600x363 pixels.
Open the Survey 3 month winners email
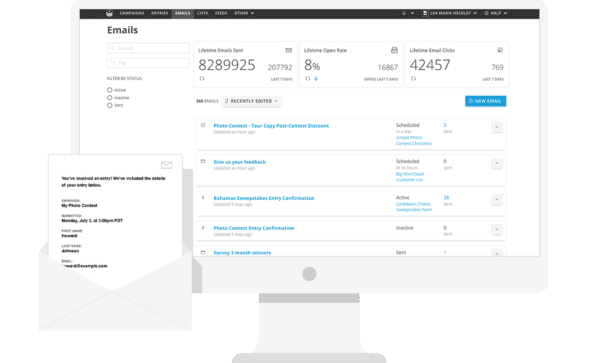click(242, 253)
